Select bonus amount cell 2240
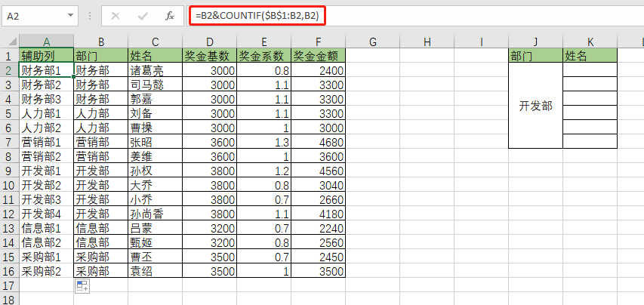The height and width of the screenshot is (305, 644). point(319,227)
